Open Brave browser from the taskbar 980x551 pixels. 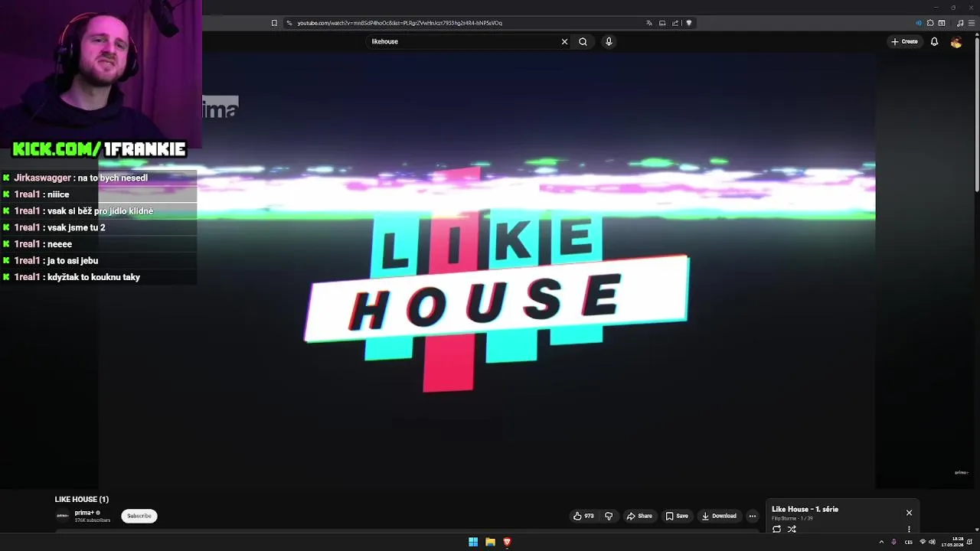click(x=507, y=543)
